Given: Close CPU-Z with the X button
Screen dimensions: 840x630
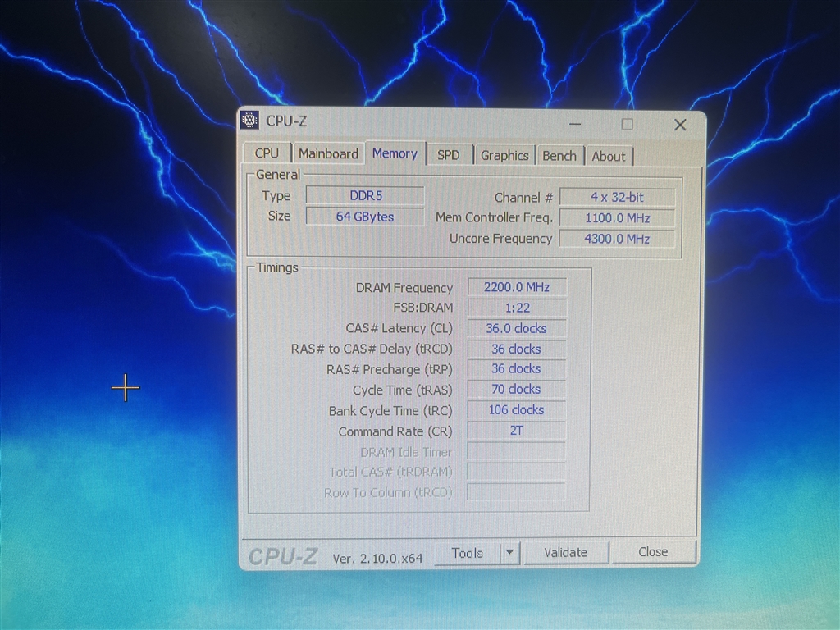Looking at the screenshot, I should 680,125.
